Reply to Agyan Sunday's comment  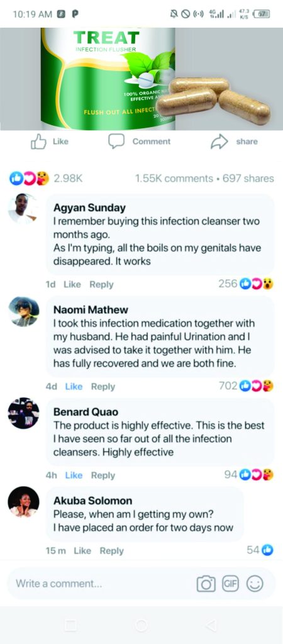coord(101,284)
